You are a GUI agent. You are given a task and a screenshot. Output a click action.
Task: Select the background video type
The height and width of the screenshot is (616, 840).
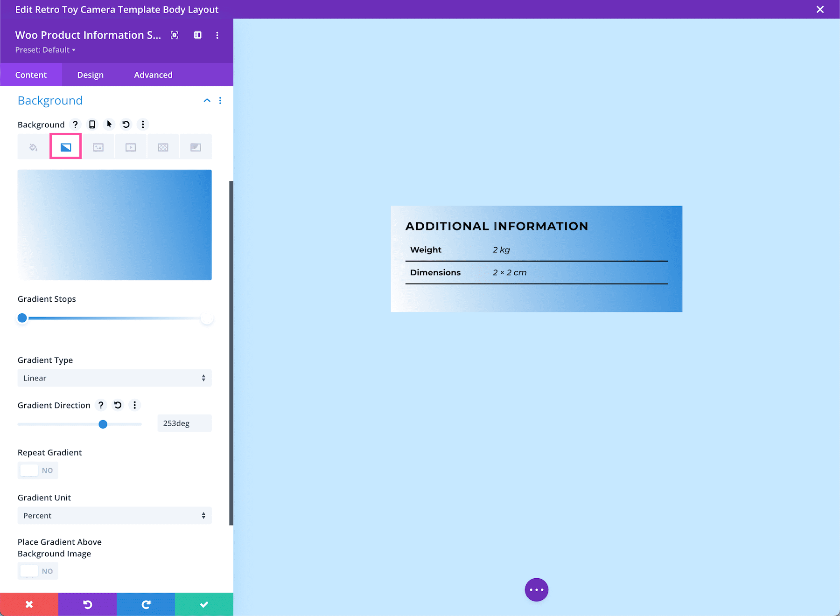coord(131,146)
